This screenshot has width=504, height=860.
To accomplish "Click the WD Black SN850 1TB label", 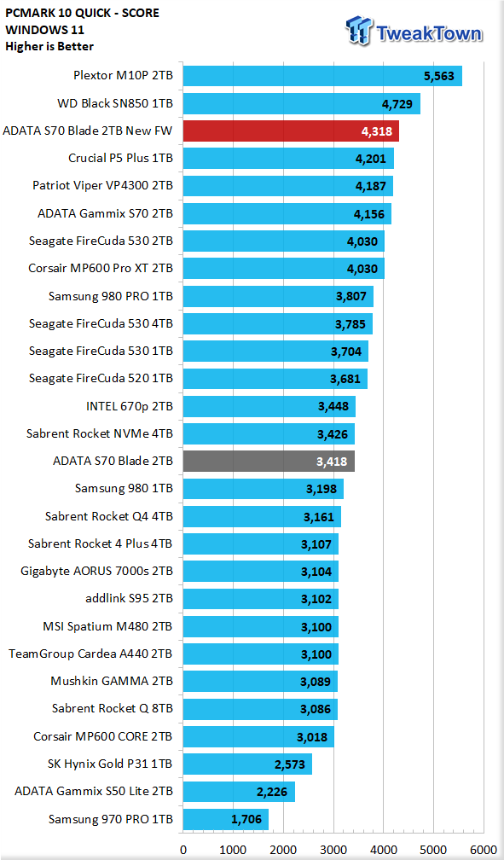I will pyautogui.click(x=114, y=103).
